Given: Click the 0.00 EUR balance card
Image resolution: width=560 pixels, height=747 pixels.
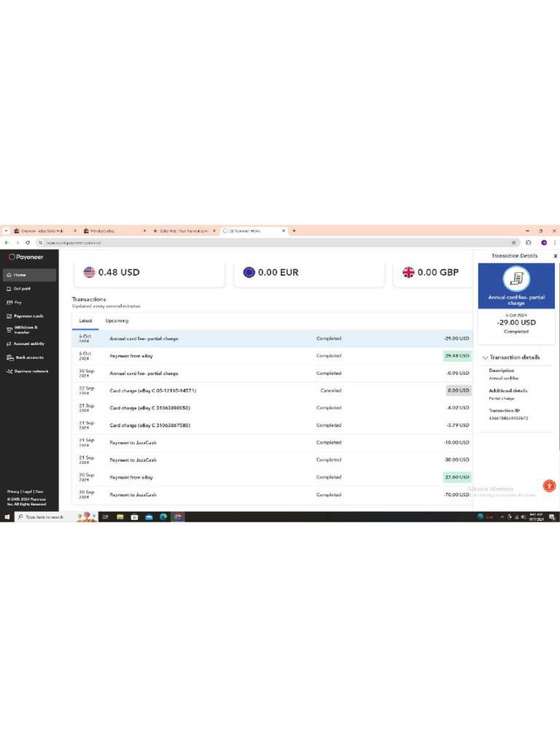Looking at the screenshot, I should click(309, 273).
